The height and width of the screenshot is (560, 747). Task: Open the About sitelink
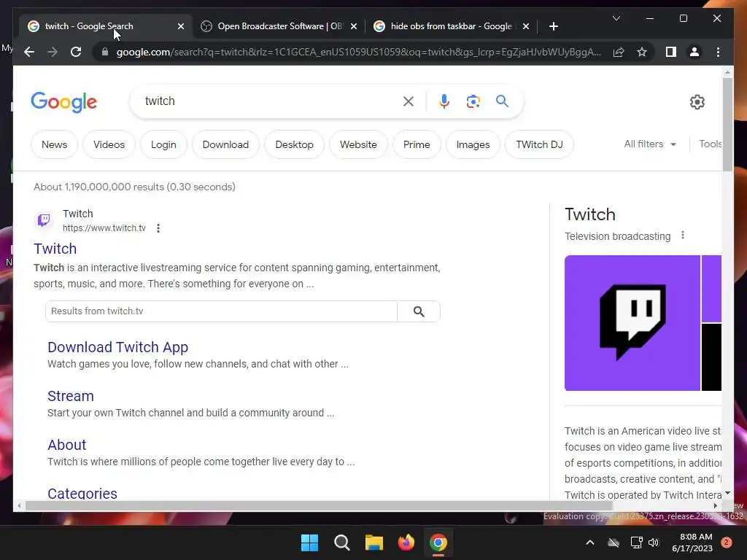tap(66, 445)
